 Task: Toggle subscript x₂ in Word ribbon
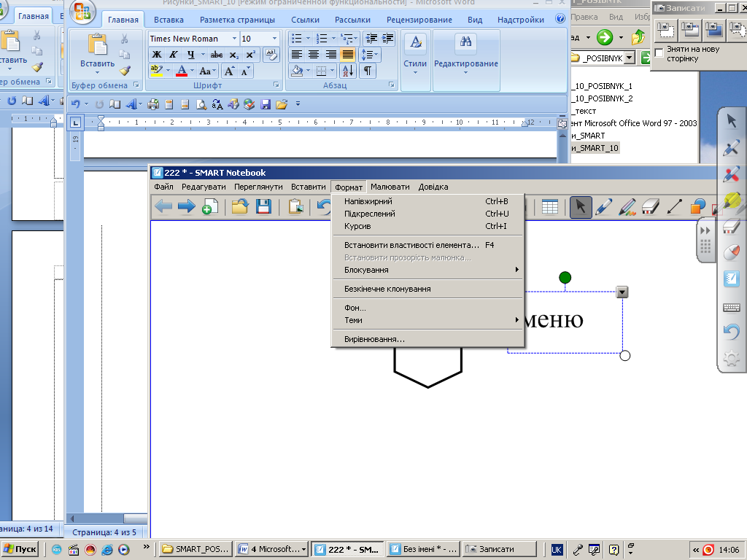pyautogui.click(x=233, y=55)
